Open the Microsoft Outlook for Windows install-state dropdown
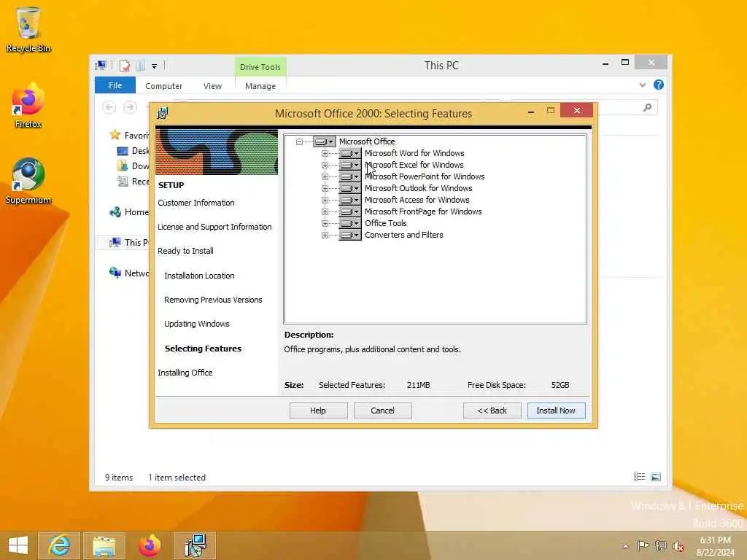Viewport: 747px width, 560px height. pyautogui.click(x=349, y=188)
